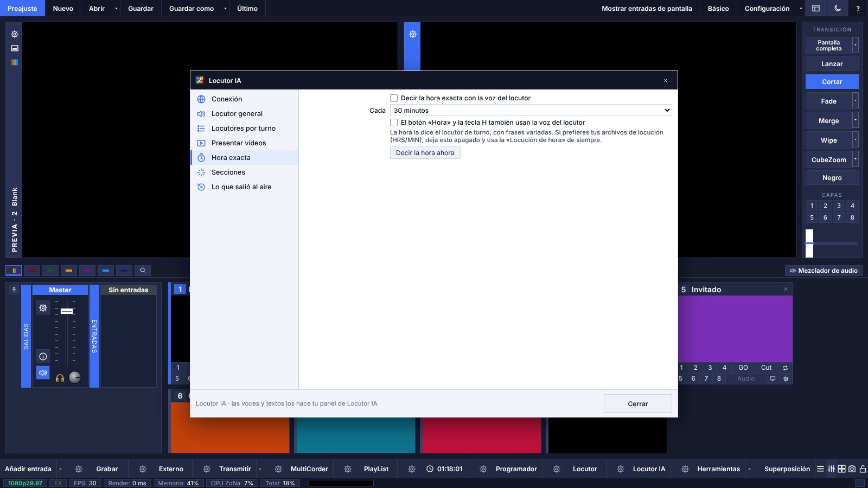This screenshot has width=868, height=488.
Task: Open Master output settings gear
Action: point(43,307)
